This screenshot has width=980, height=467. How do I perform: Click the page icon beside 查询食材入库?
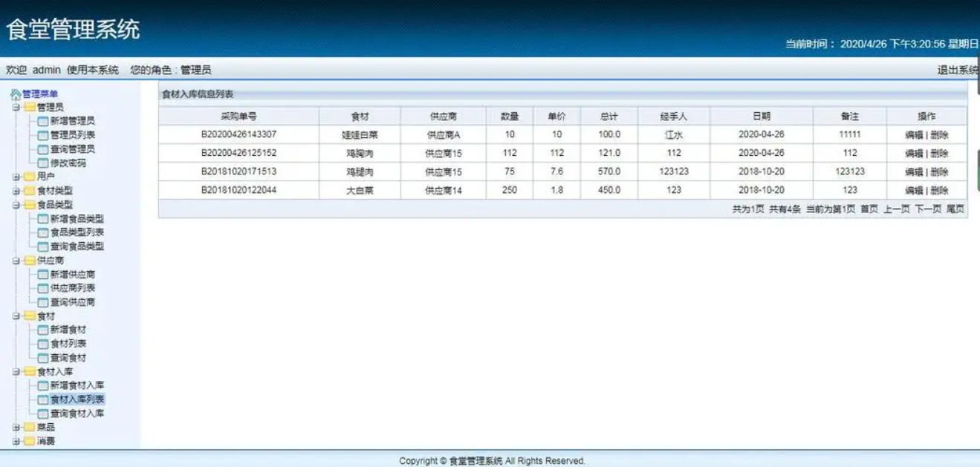coord(43,414)
